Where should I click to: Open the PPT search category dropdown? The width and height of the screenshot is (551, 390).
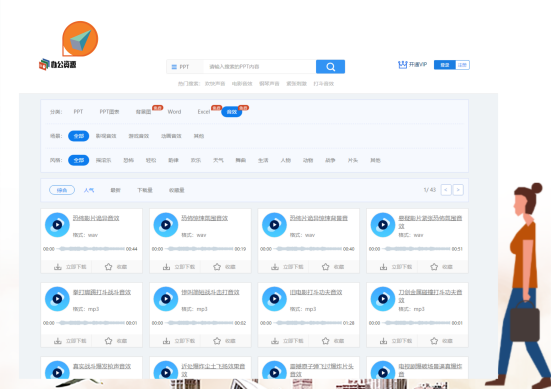tap(184, 67)
